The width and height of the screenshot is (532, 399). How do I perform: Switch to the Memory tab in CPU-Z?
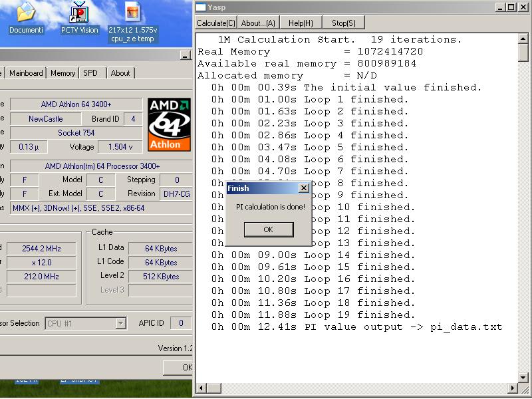63,73
